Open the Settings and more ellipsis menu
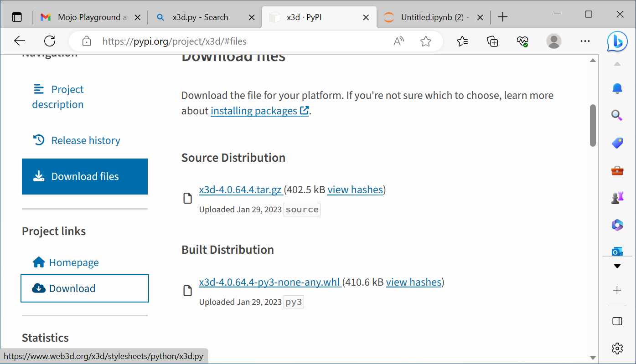This screenshot has width=636, height=364. tap(585, 41)
